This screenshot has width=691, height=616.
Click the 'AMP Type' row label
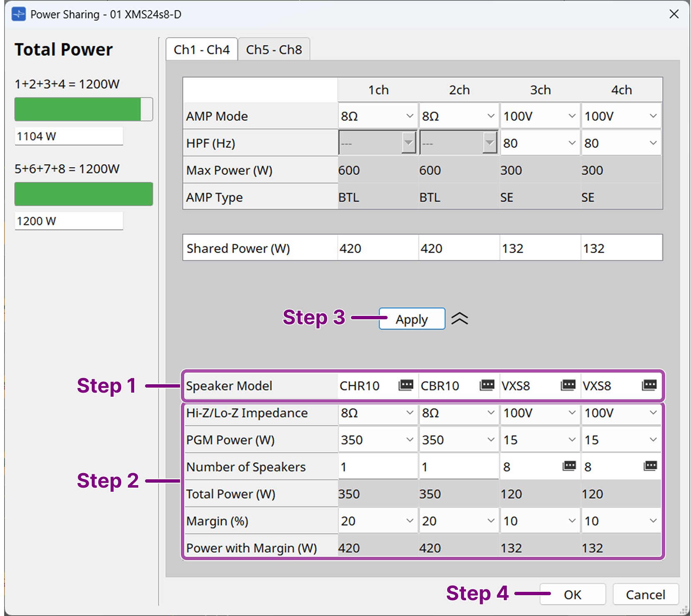coord(214,197)
